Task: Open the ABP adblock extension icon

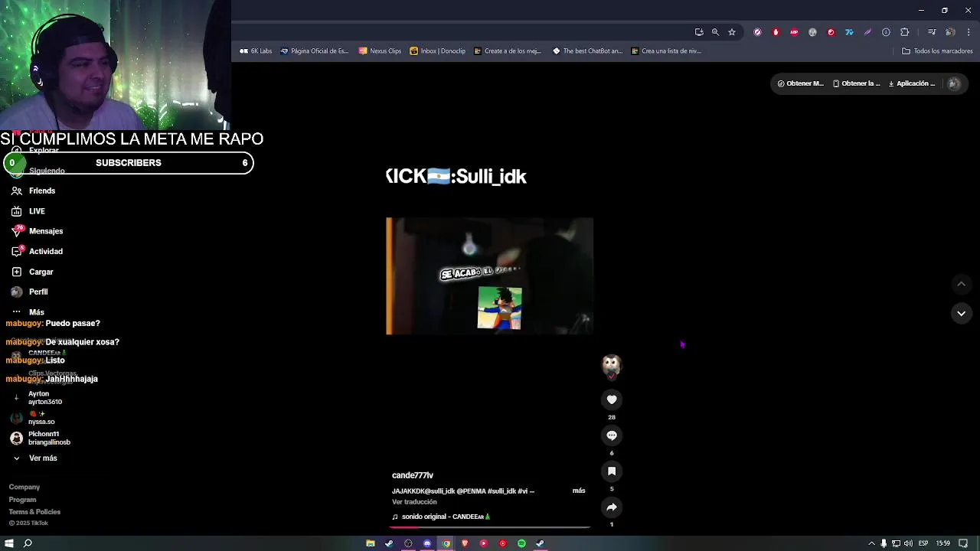Action: 794,32
